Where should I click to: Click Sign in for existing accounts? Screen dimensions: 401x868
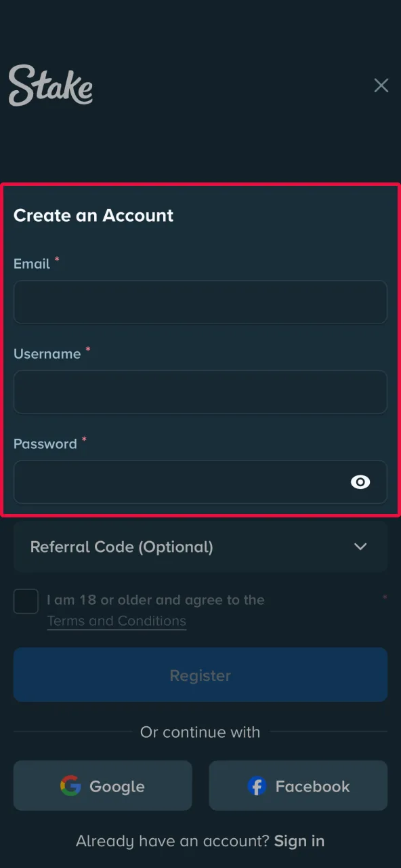299,840
